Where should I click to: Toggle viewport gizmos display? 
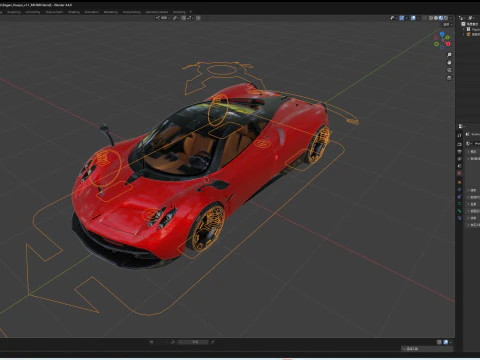click(402, 18)
